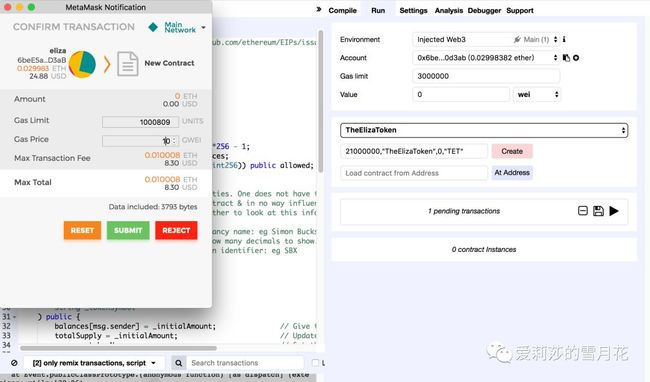The width and height of the screenshot is (650, 382).
Task: Click the MetaMask network diamond icon
Action: [153, 27]
